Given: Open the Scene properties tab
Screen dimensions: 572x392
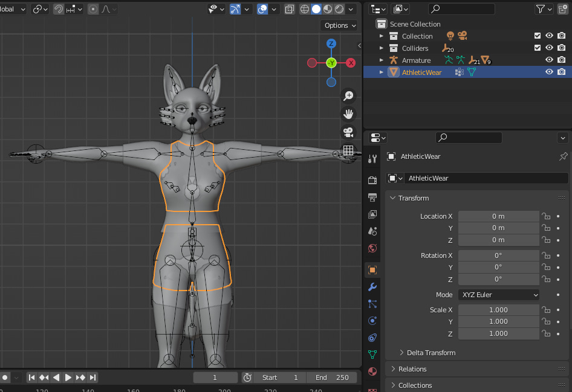Looking at the screenshot, I should (372, 231).
